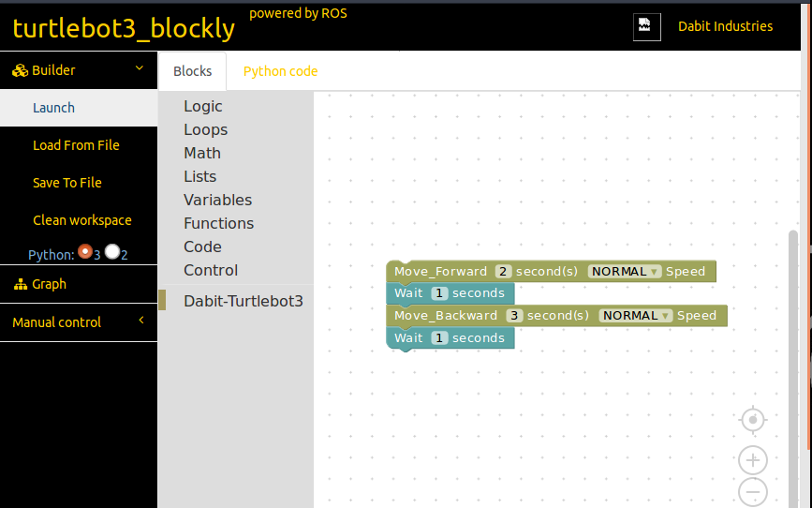Viewport: 812px width, 508px height.
Task: Click the Graph hierarchy icon
Action: tap(21, 284)
